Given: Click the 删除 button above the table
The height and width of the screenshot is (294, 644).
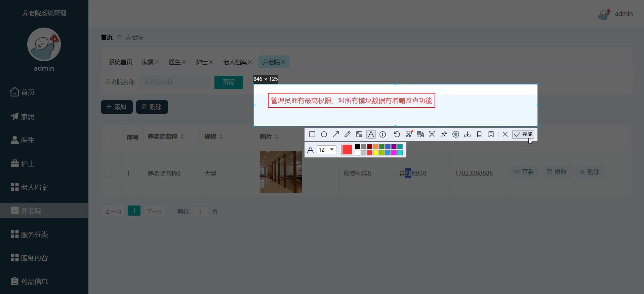Looking at the screenshot, I should [x=152, y=107].
